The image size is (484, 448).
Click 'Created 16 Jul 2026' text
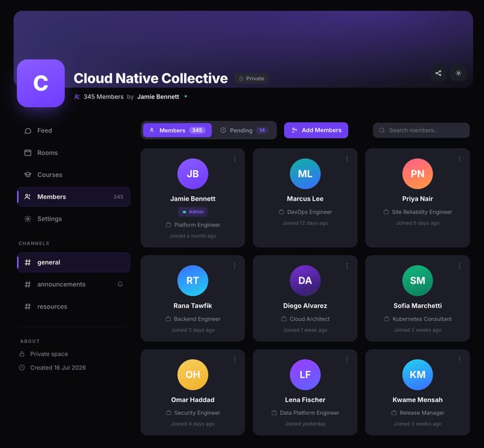(x=58, y=368)
